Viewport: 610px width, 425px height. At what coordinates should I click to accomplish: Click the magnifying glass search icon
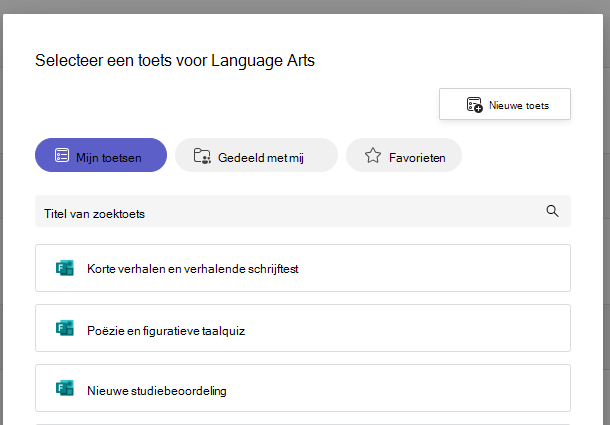[552, 211]
